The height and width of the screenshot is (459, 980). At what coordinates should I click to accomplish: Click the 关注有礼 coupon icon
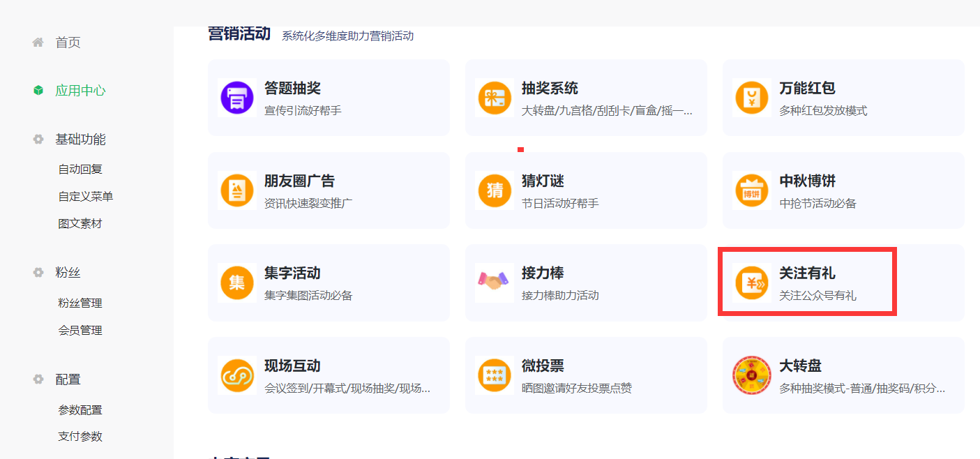click(x=751, y=283)
